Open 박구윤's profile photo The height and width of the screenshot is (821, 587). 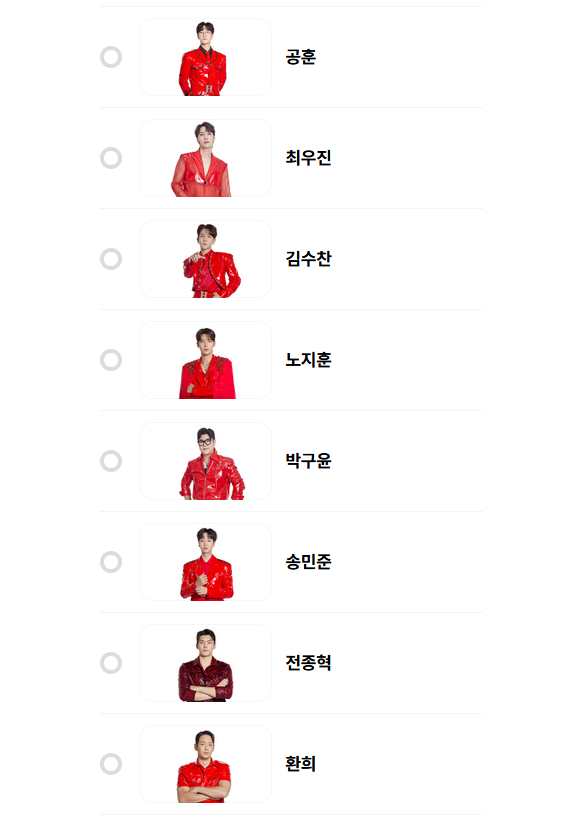205,461
